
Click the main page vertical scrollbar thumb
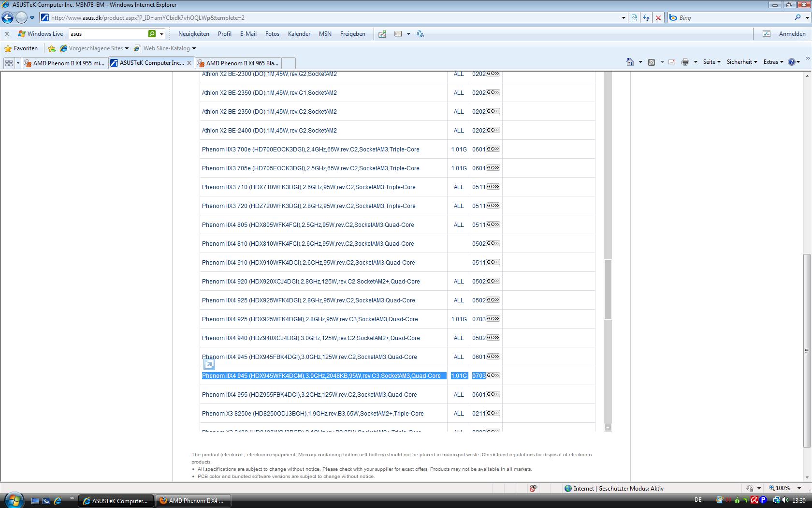tap(807, 351)
